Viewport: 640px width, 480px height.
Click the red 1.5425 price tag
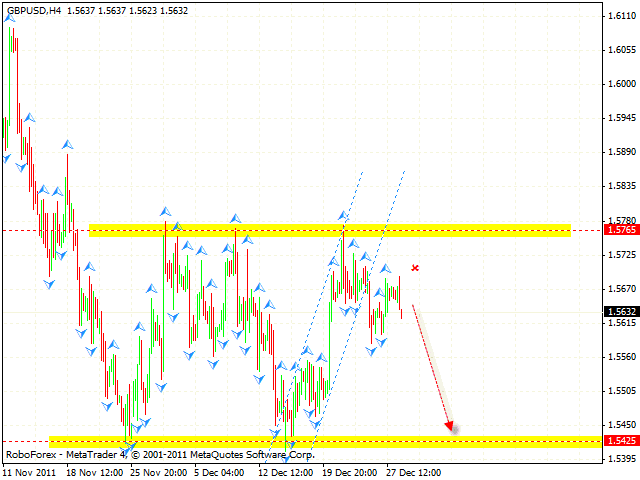622,441
